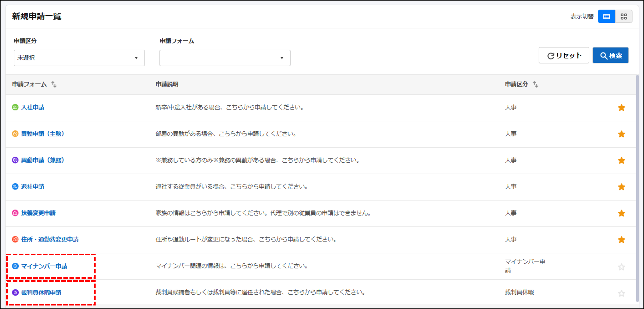Viewport: 644px width, 309px height.
Task: Unfavorite 入社申請 using its orange star
Action: [x=621, y=108]
